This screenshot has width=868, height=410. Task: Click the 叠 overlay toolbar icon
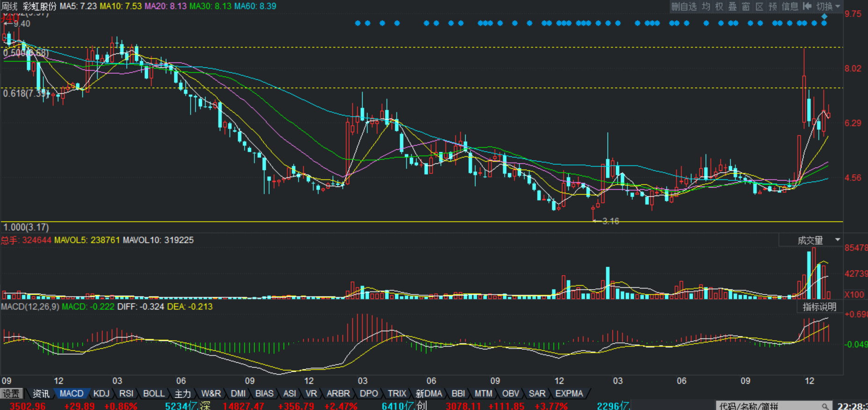(732, 6)
